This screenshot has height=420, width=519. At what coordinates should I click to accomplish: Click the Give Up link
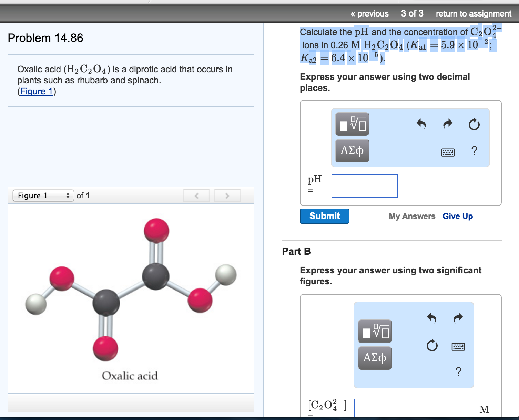coord(458,216)
